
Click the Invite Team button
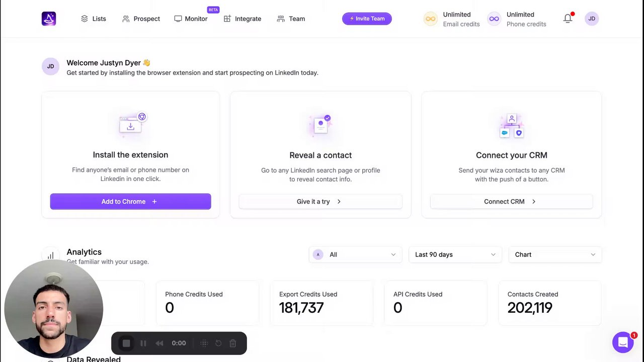pyautogui.click(x=367, y=19)
